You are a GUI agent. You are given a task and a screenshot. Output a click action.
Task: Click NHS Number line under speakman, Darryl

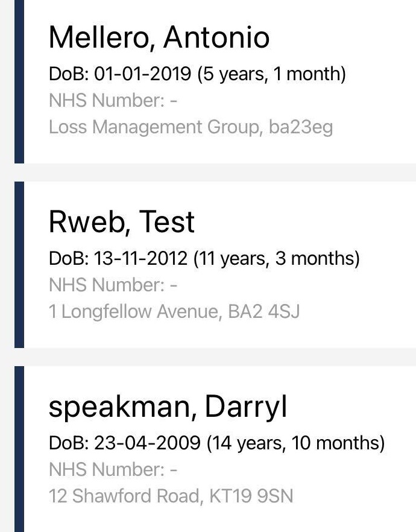[113, 469]
